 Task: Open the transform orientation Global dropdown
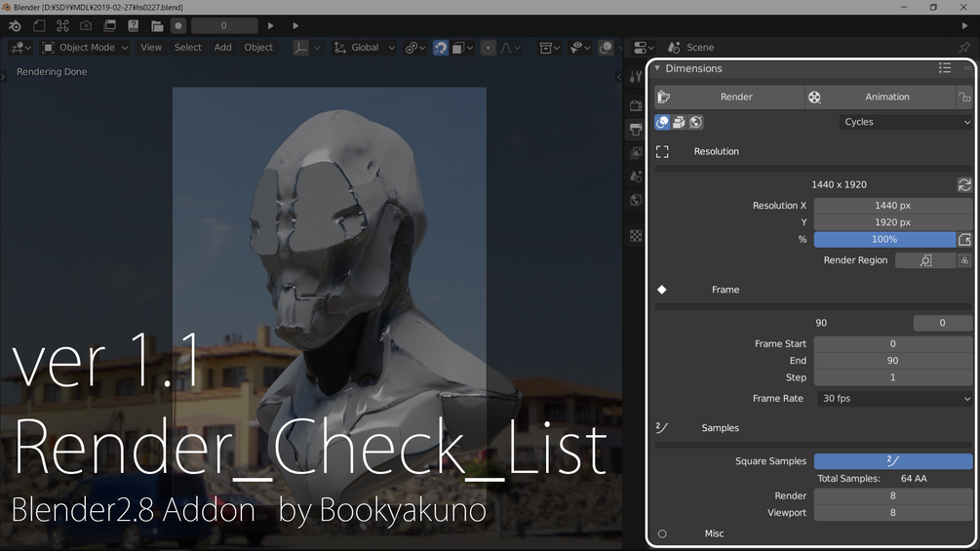pos(365,48)
